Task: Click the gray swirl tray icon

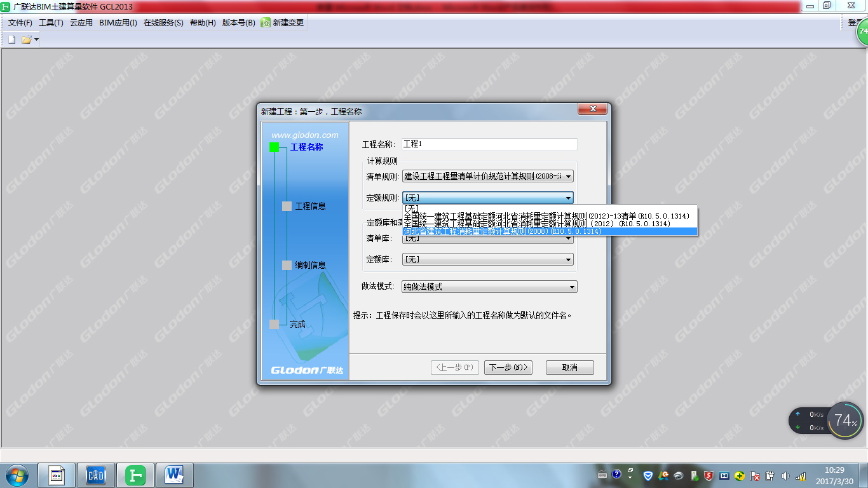Action: pos(679,475)
